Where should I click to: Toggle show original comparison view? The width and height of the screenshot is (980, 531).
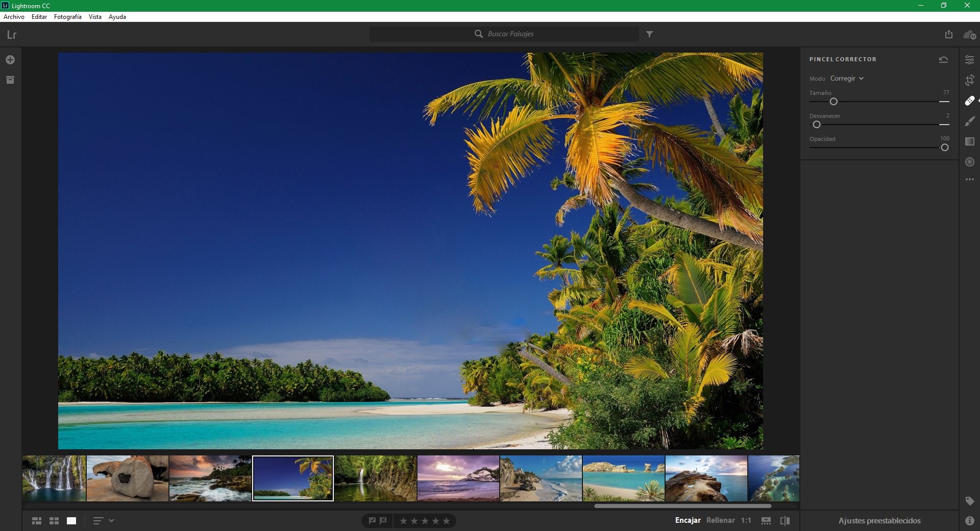(785, 521)
